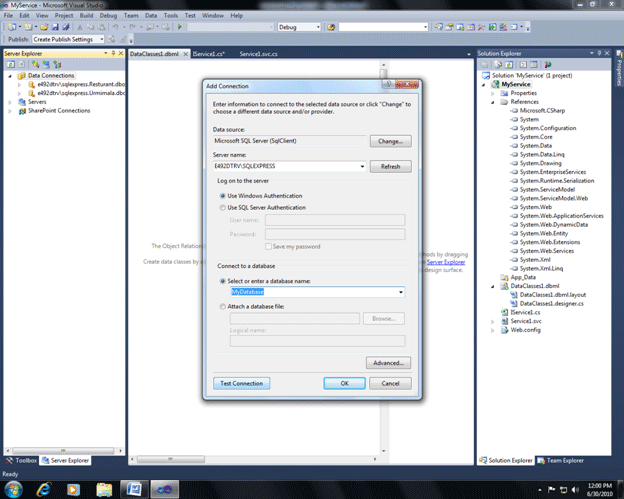Click the designer horizontal scrollbar thumb
Screen dimensions: 624x499
click(x=171, y=459)
